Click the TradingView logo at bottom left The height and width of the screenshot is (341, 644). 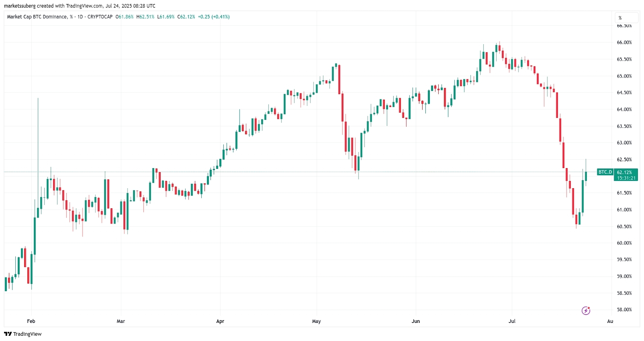23,334
